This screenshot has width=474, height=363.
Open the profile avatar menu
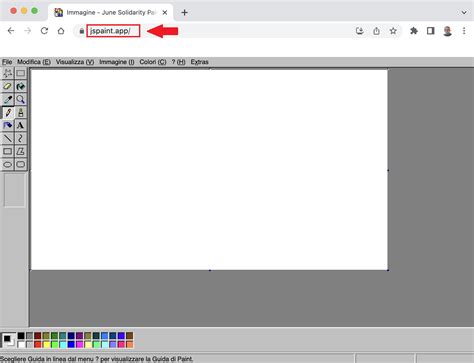[x=447, y=31]
